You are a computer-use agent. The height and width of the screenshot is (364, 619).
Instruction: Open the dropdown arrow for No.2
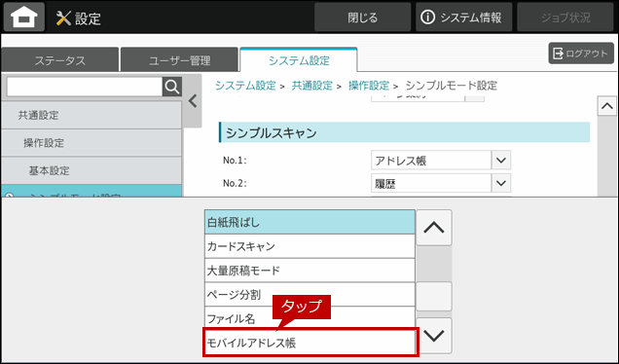coord(501,183)
